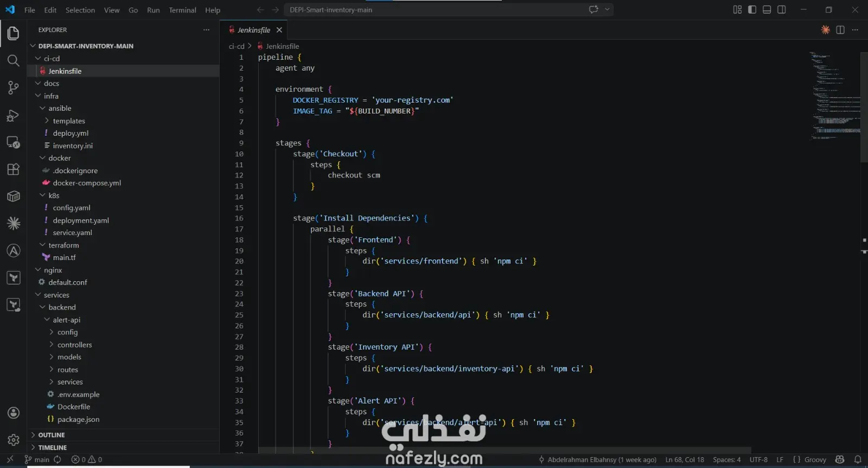The height and width of the screenshot is (468, 868).
Task: Click the orange star icon in editor toolbar
Action: [825, 30]
